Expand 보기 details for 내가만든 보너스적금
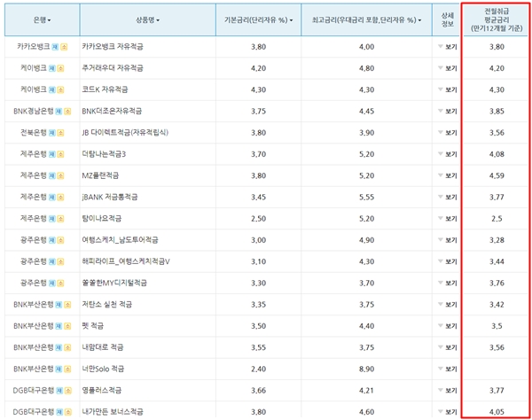 tap(448, 412)
